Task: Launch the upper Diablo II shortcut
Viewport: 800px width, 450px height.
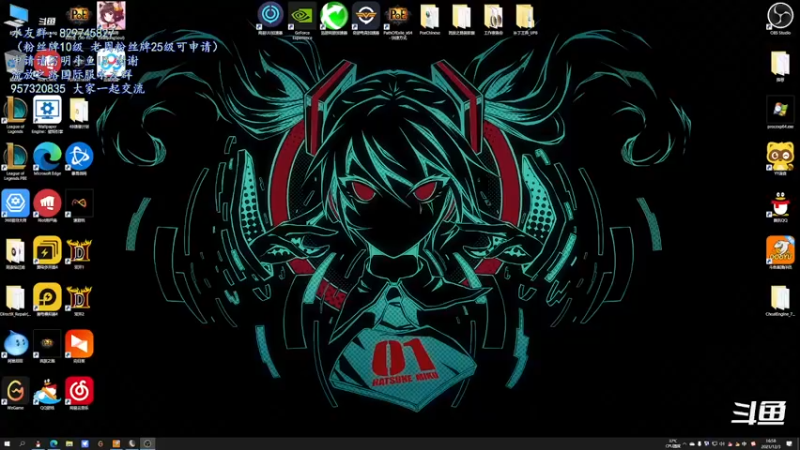Action: 79,253
